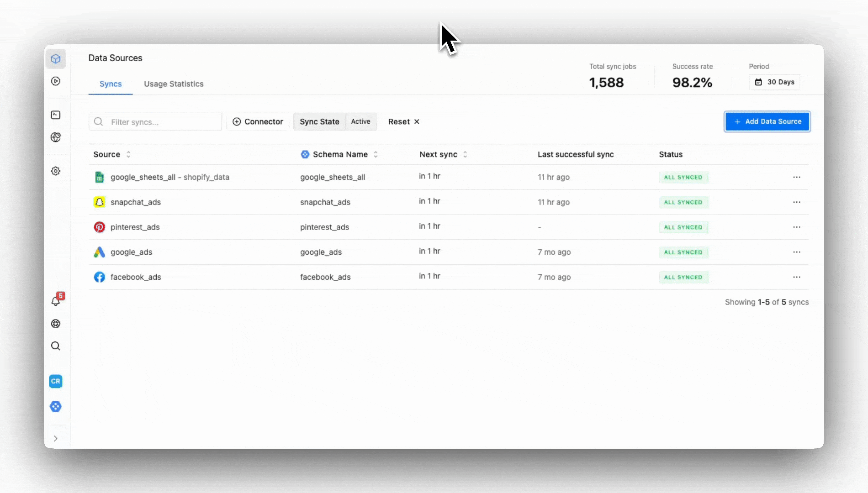868x493 pixels.
Task: Switch to the Usage Statistics tab
Action: point(174,84)
